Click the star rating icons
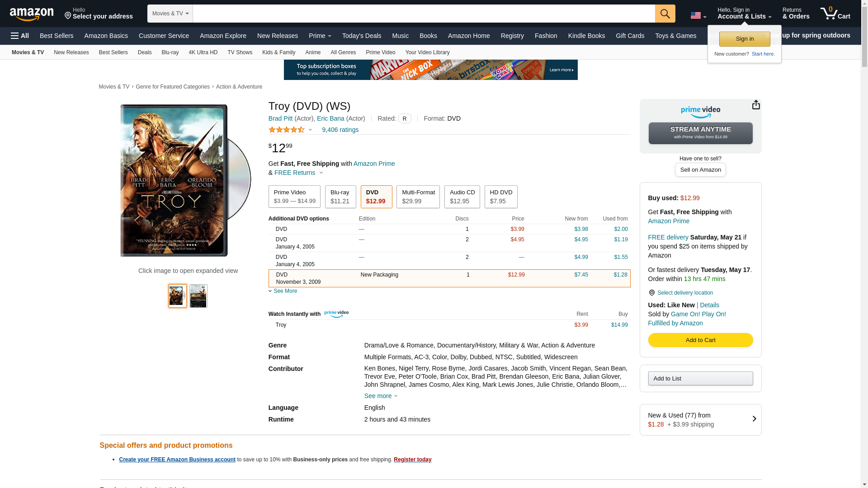This screenshot has height=488, width=868. click(x=287, y=130)
